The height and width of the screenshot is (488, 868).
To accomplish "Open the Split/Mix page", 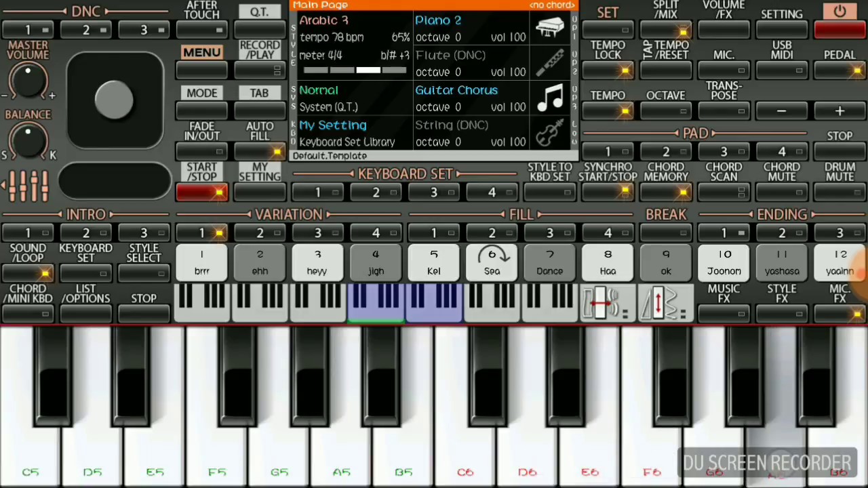I will (x=666, y=29).
